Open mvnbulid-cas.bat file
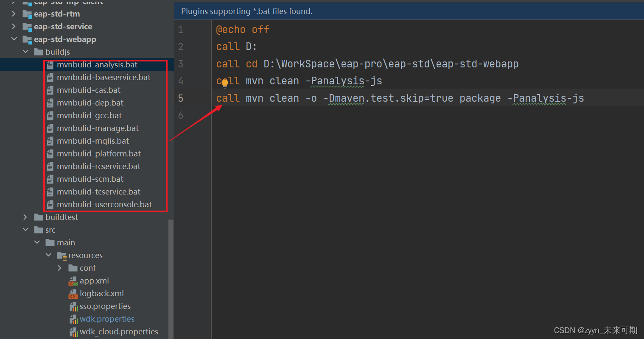The width and height of the screenshot is (644, 339). [89, 90]
